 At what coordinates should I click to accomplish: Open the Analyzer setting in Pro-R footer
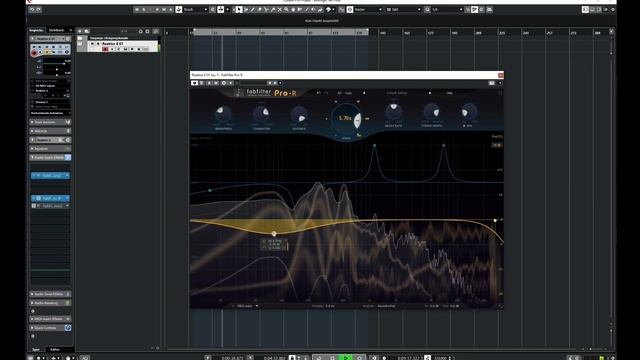click(x=379, y=306)
